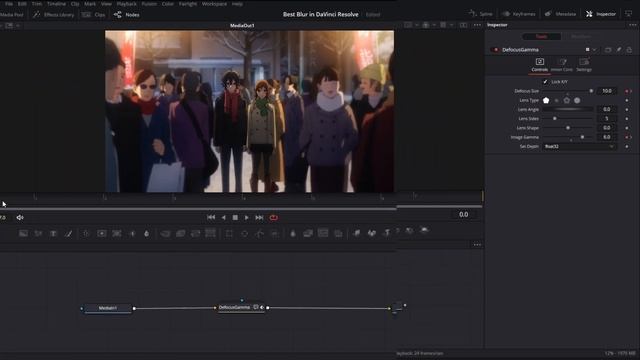640x360 pixels.
Task: Toggle DefocusGamma enable switch in Inspector
Action: tap(496, 50)
